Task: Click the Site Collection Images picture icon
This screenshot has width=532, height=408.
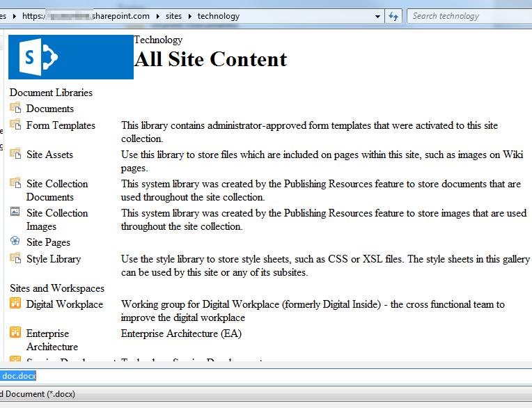Action: pos(15,211)
